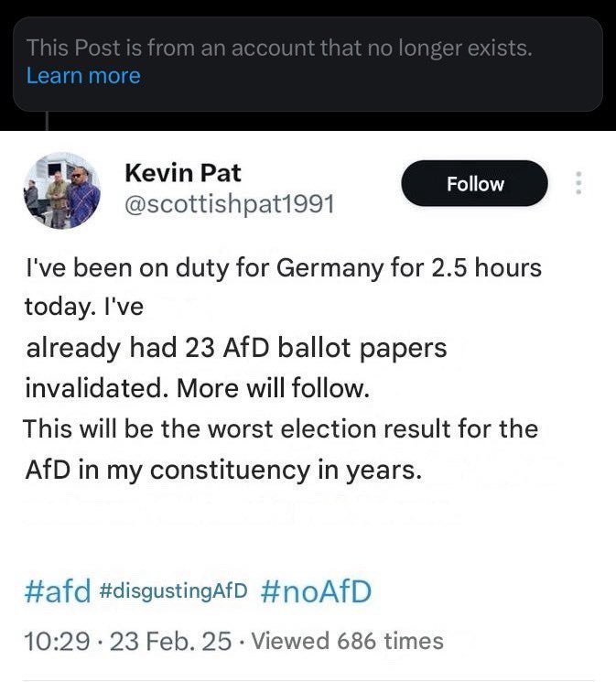Open the three-dot more options menu

[x=578, y=183]
